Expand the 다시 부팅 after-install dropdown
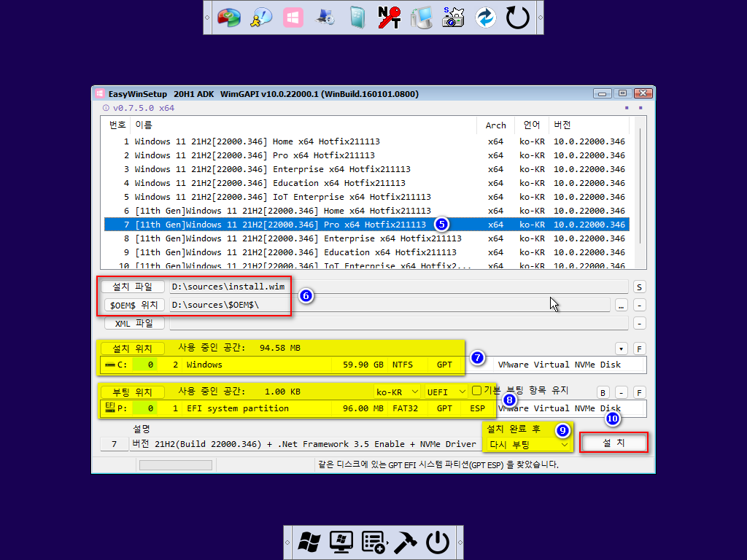Screen dimensions: 747x560 (528, 445)
